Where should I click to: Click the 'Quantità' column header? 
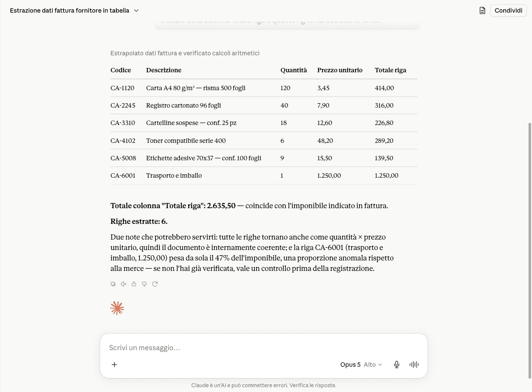(294, 70)
